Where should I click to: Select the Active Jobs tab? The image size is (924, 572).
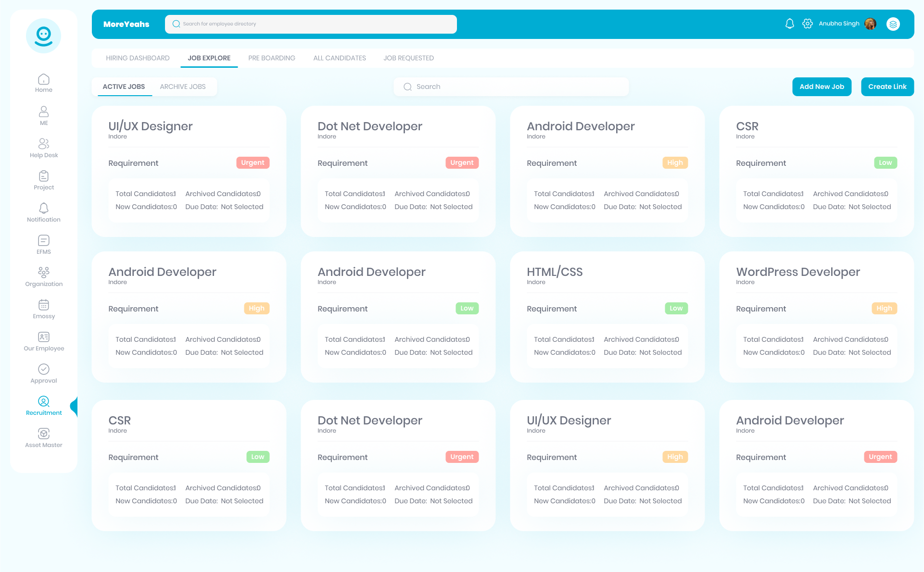point(124,87)
